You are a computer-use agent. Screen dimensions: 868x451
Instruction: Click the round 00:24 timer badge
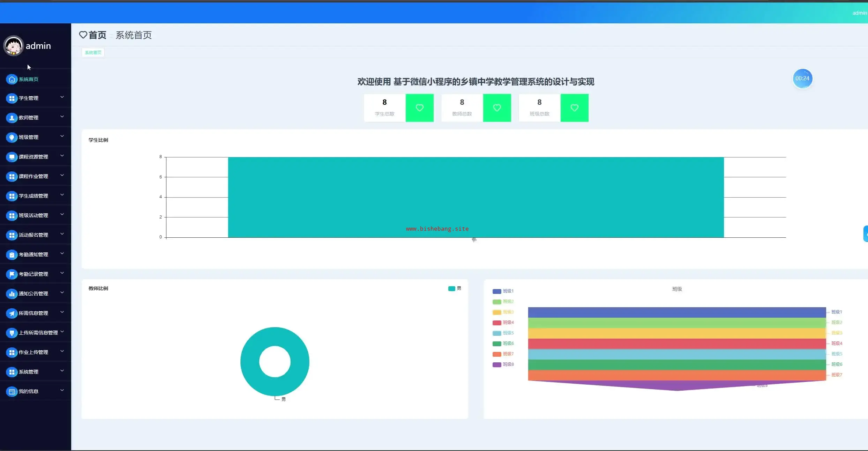click(x=802, y=79)
